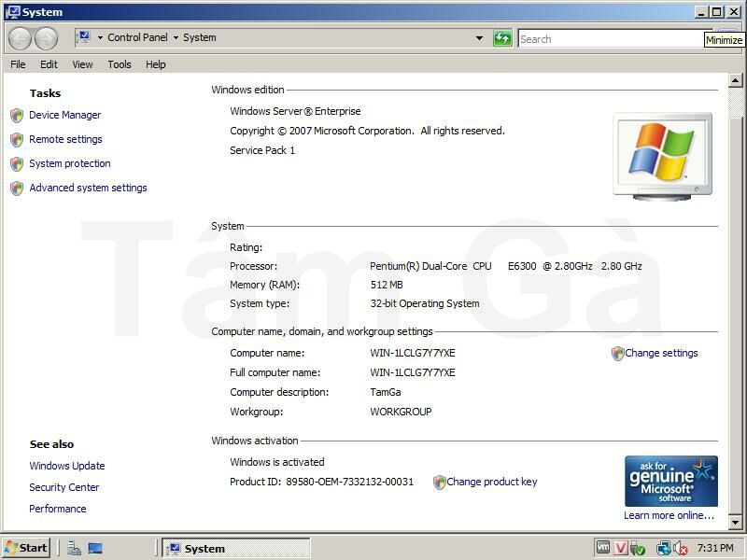Click in the Search input field
Viewport: 747px width, 560px height.
pyautogui.click(x=610, y=39)
